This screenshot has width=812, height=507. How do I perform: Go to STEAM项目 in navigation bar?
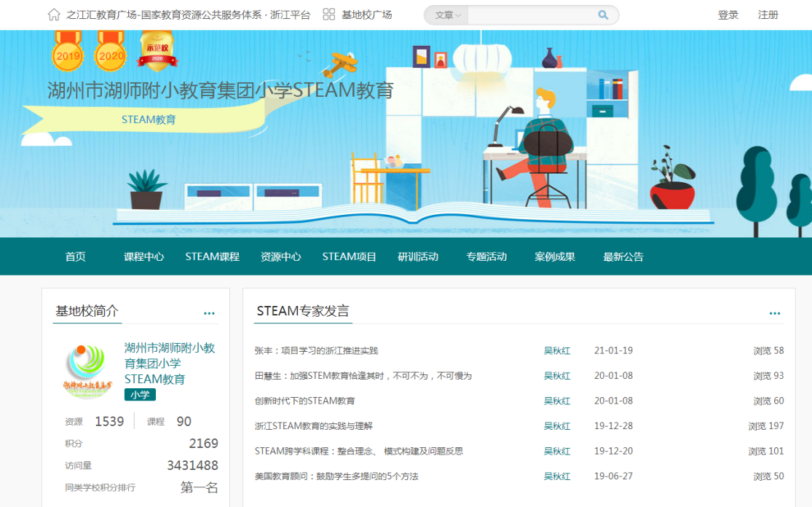350,256
